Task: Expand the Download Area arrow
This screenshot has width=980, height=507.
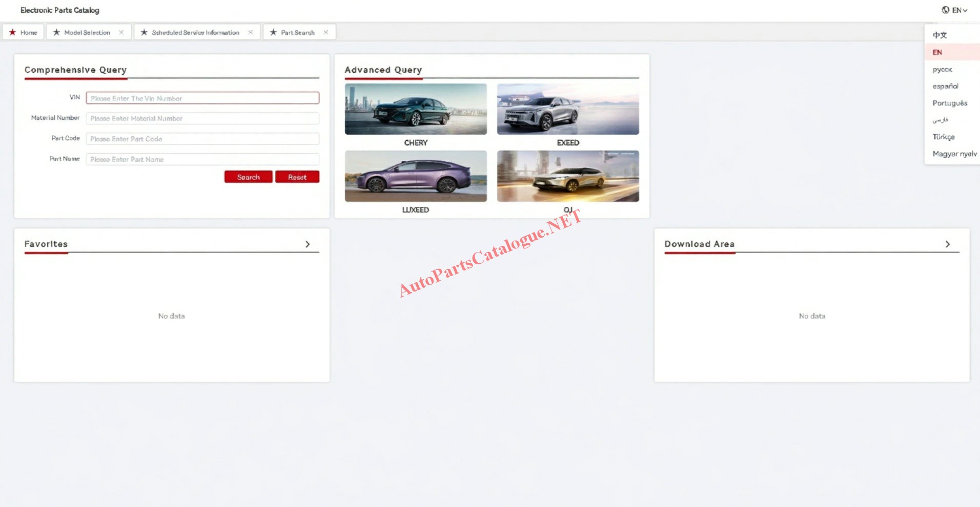Action: (x=948, y=244)
